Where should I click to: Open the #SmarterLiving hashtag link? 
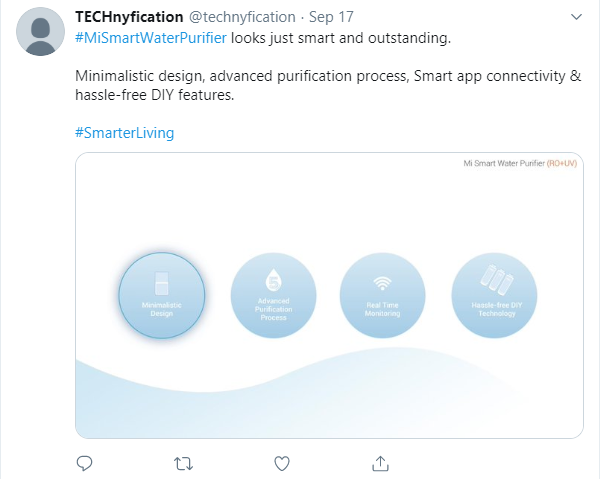point(125,133)
